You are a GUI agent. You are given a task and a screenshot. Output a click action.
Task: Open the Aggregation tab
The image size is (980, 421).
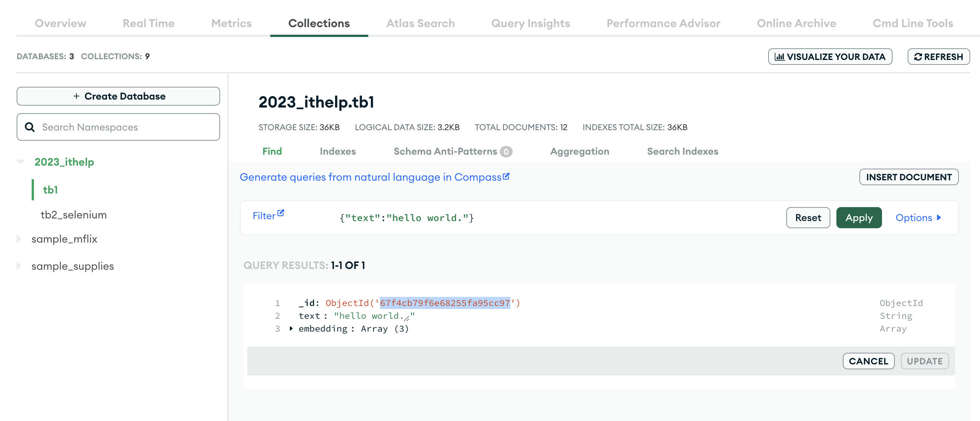coord(579,152)
